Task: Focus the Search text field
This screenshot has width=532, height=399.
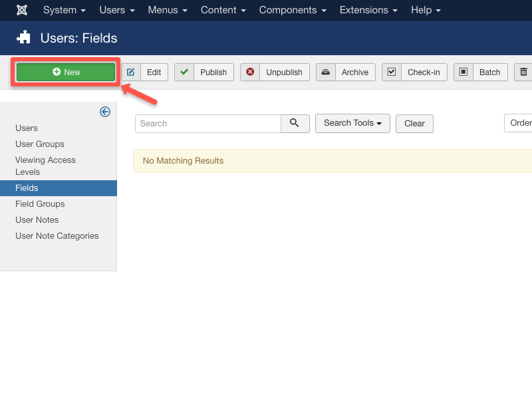Action: (207, 124)
